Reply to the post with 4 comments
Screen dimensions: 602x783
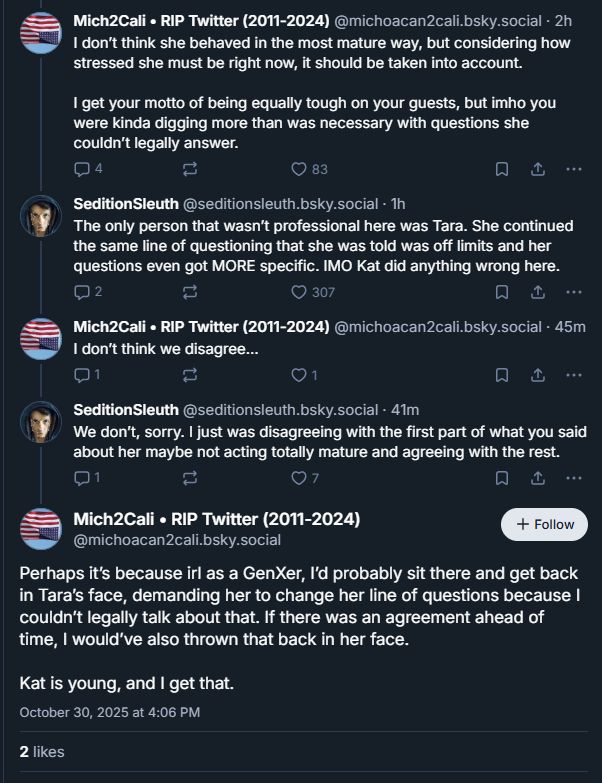pos(82,169)
